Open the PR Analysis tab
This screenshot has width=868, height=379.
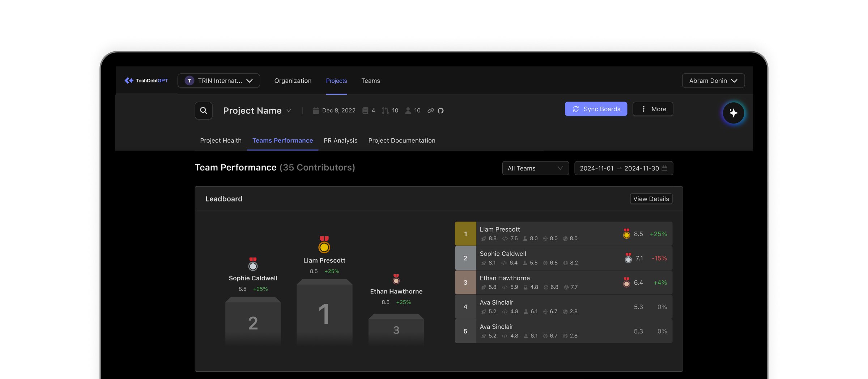click(x=340, y=141)
